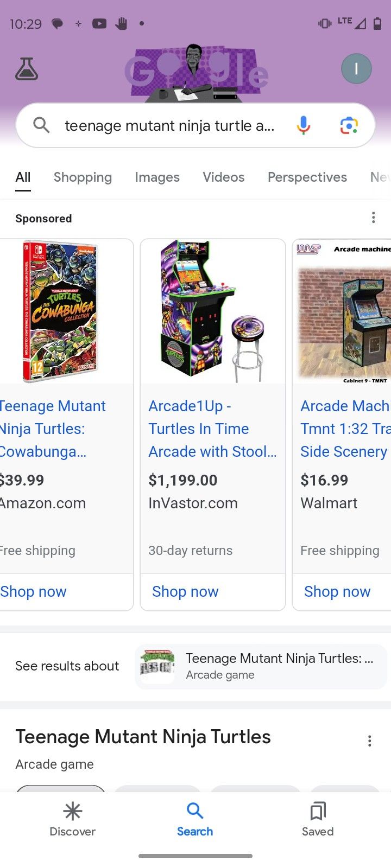Screen dimensions: 391x868
Task: Open the account profile avatar
Action: [x=356, y=69]
